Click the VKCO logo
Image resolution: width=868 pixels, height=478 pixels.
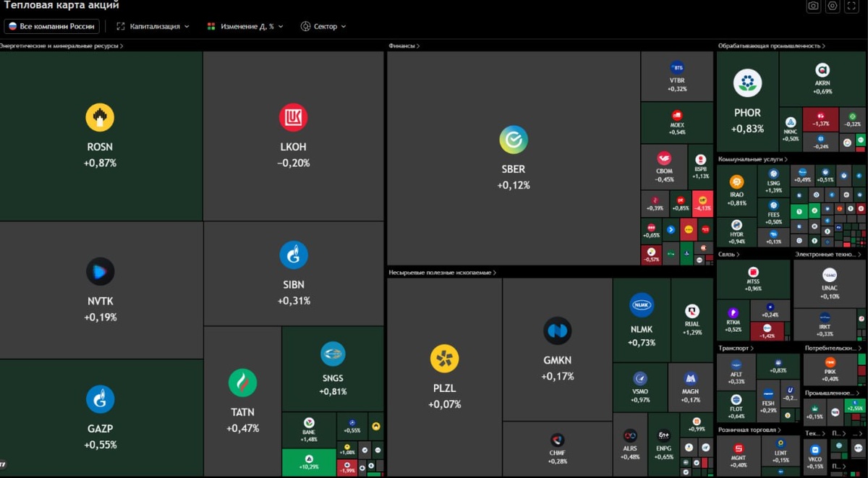[815, 450]
